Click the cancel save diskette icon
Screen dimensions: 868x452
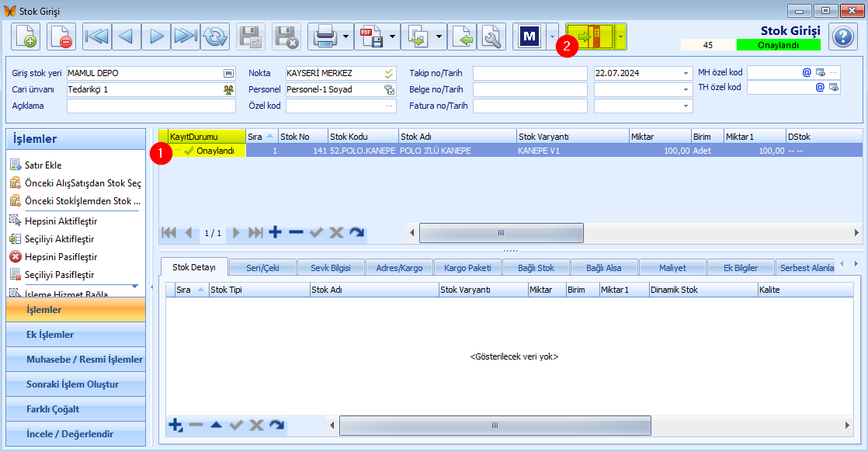coord(286,37)
